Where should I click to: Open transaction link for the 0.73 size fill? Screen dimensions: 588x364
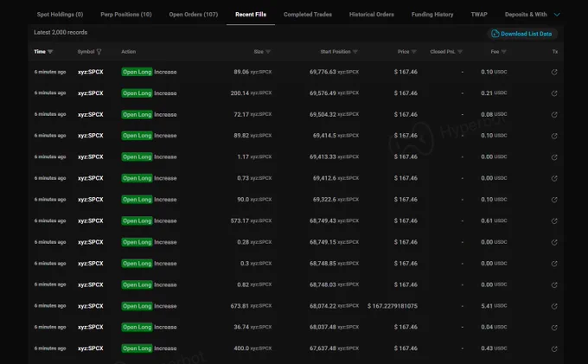(554, 178)
